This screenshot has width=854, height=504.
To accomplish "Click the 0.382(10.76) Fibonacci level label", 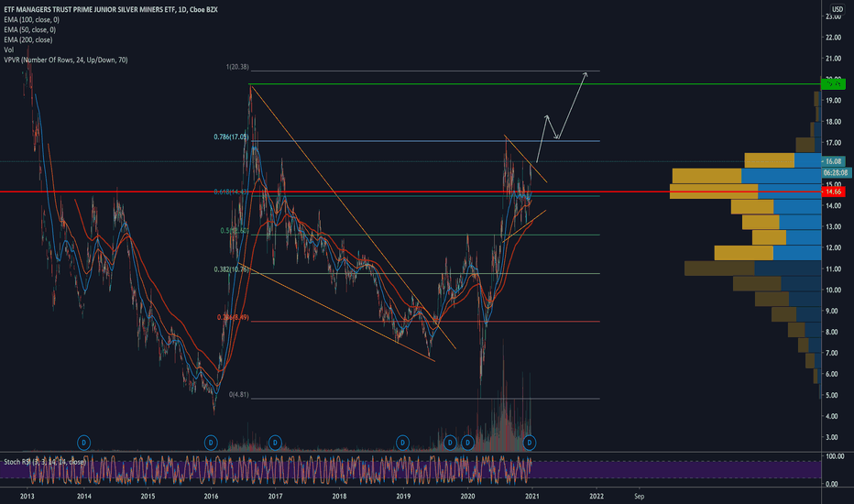I will click(232, 269).
